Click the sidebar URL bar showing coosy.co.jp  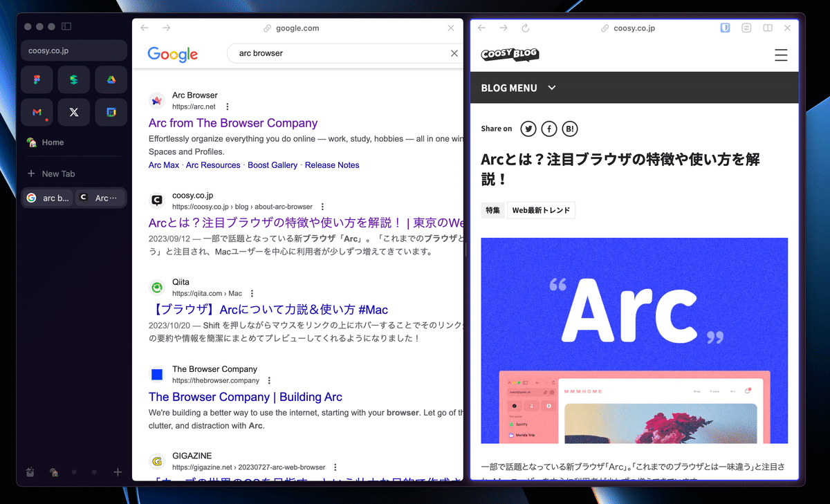coord(74,50)
